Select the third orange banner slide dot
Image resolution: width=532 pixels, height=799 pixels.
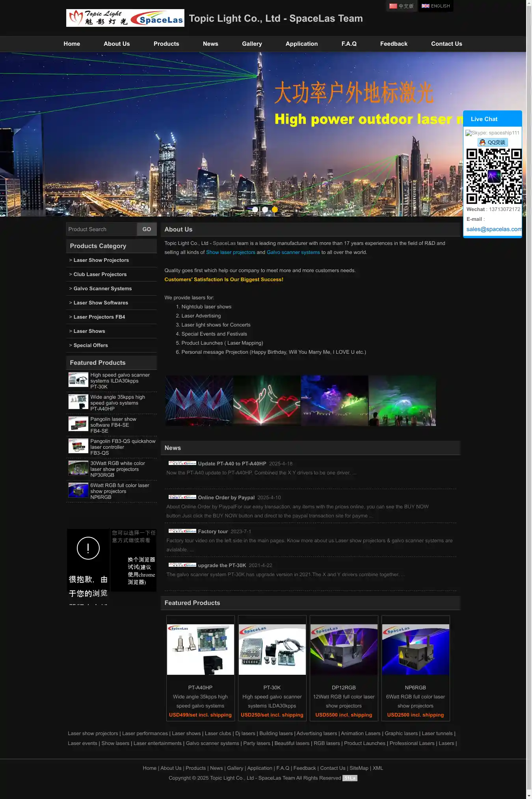[275, 209]
